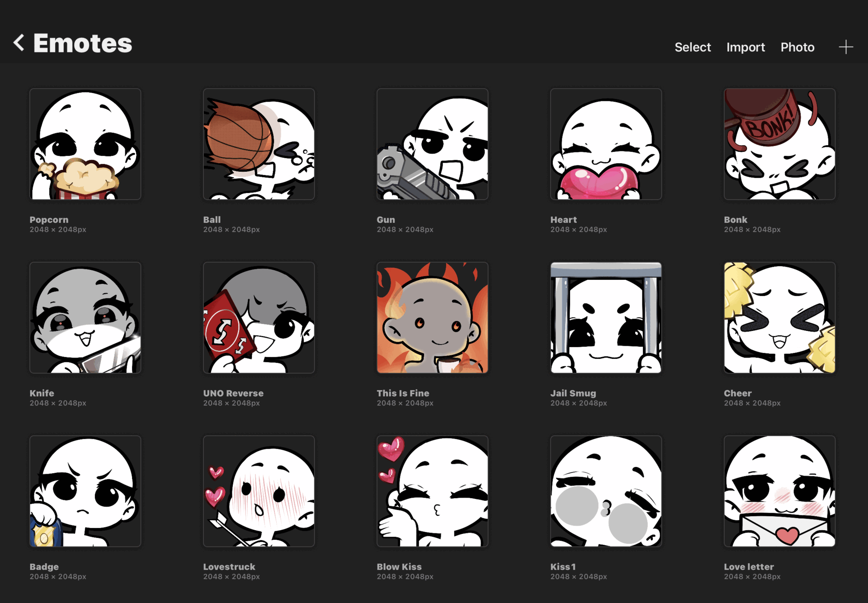Open the Bonk hammer emote
868x603 pixels.
click(780, 144)
